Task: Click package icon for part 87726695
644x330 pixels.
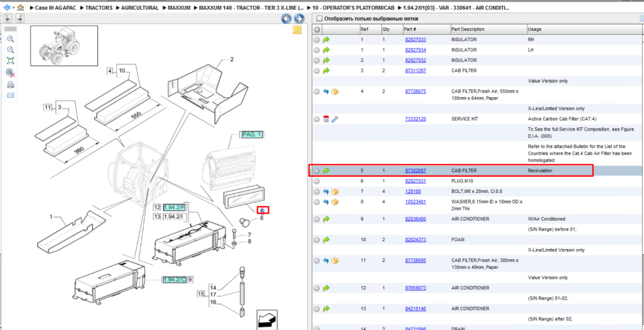Action: [x=335, y=261]
